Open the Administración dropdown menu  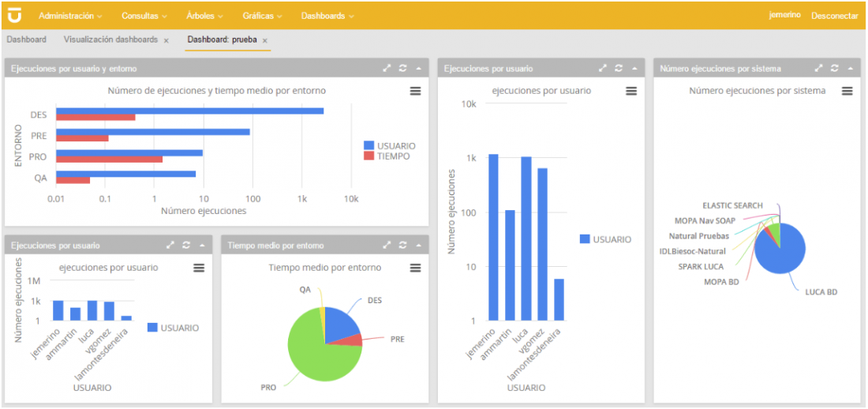(70, 16)
